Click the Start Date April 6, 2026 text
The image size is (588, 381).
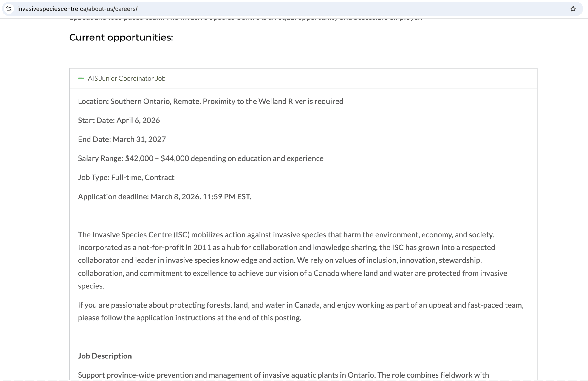click(119, 120)
